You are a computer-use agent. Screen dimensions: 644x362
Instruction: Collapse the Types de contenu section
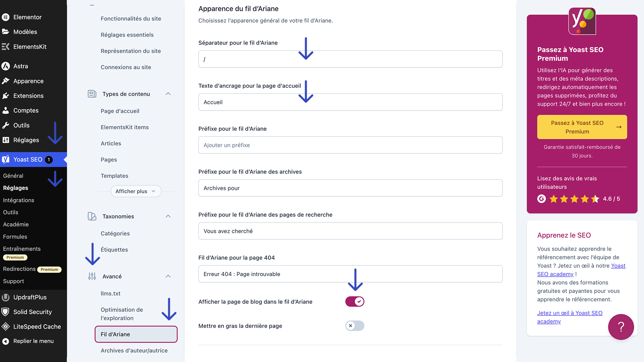pos(168,94)
